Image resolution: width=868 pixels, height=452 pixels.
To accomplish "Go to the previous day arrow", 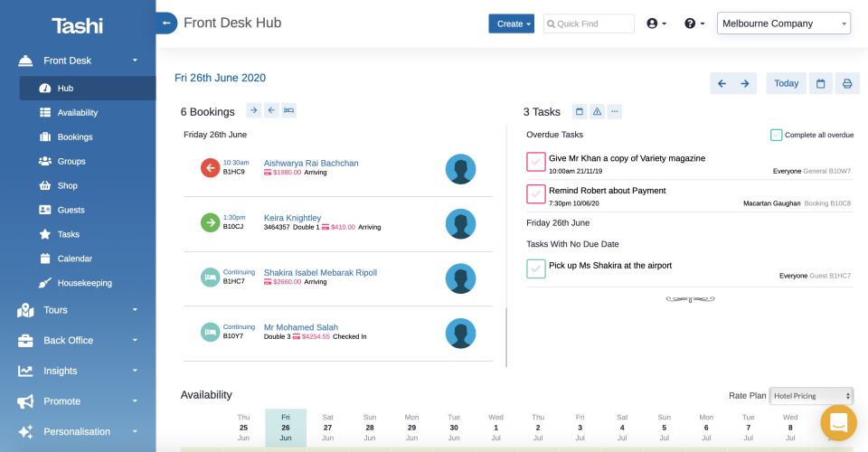I will (722, 83).
